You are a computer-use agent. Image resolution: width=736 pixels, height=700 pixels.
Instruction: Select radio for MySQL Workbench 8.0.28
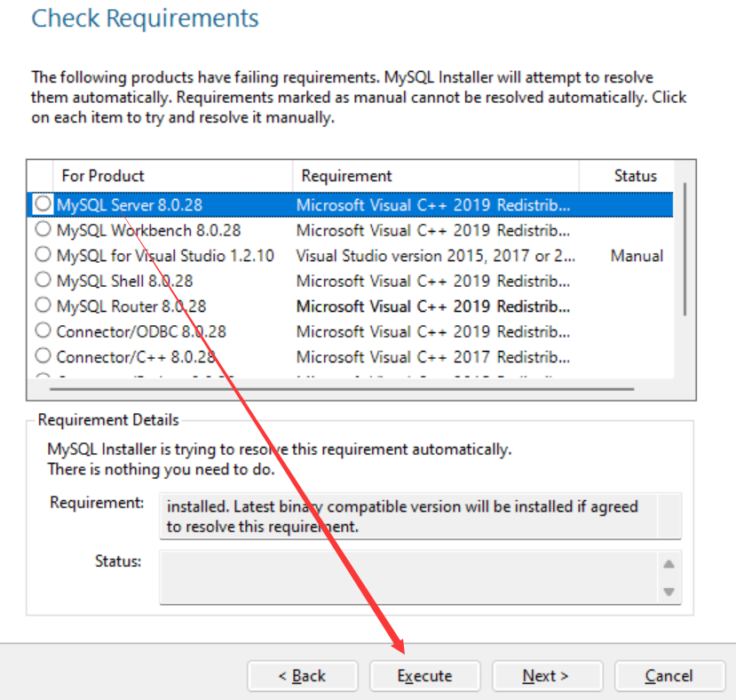(x=43, y=229)
